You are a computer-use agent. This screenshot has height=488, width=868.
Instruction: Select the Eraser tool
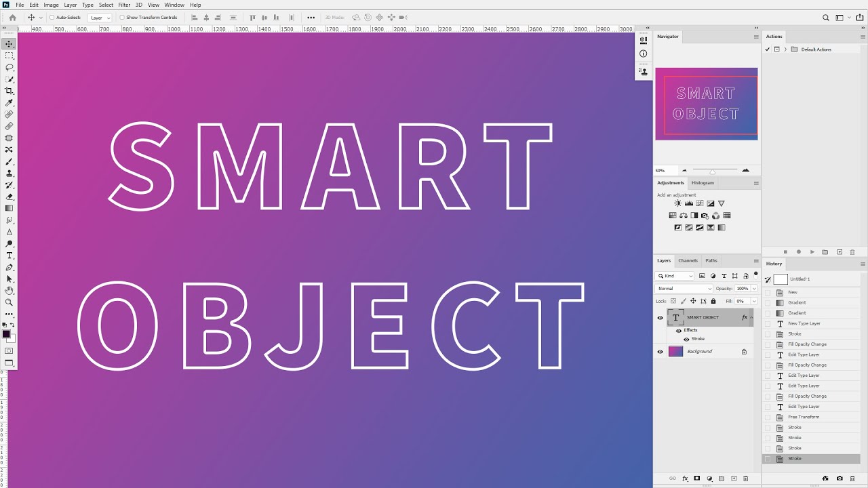coord(9,197)
